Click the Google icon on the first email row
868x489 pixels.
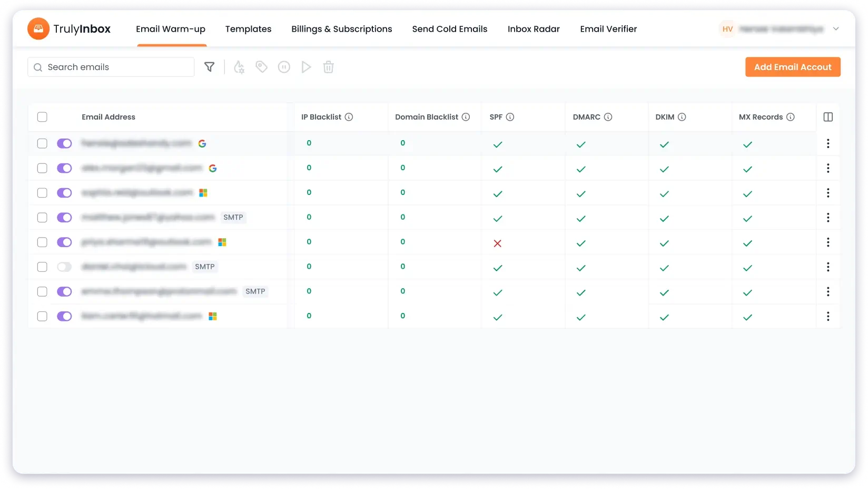202,143
